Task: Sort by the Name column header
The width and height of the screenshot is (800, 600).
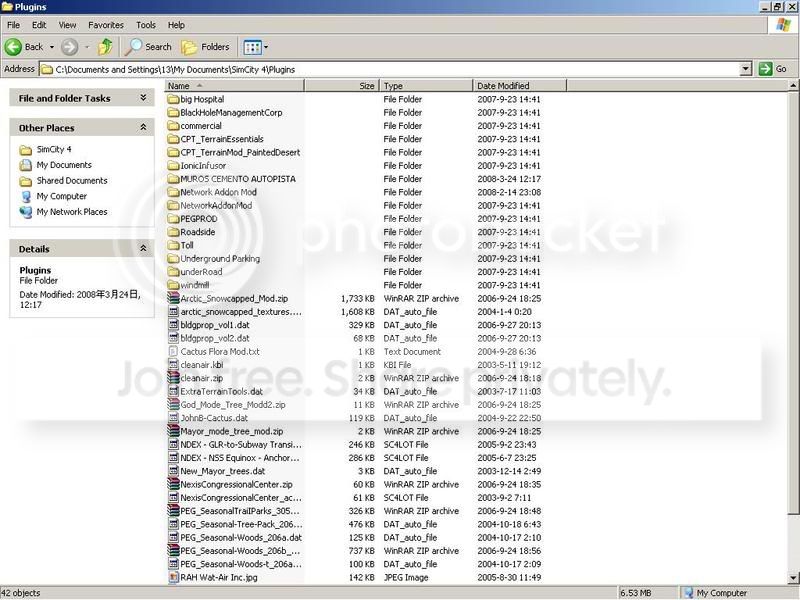Action: click(x=235, y=86)
